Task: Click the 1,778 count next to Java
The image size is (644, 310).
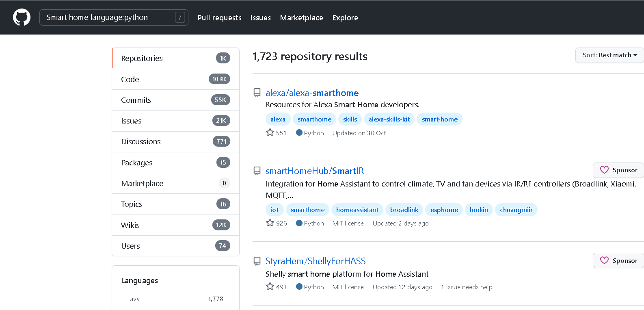Action: coord(216,299)
